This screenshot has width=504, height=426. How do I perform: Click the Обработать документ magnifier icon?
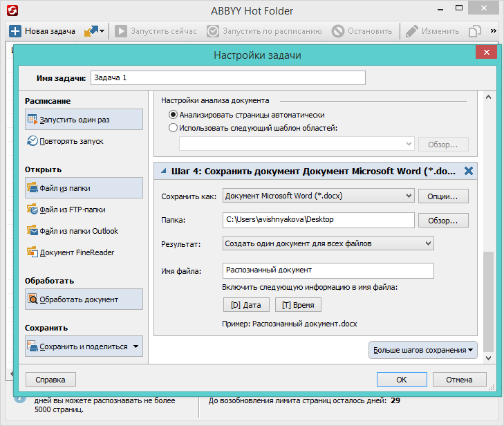[32, 299]
